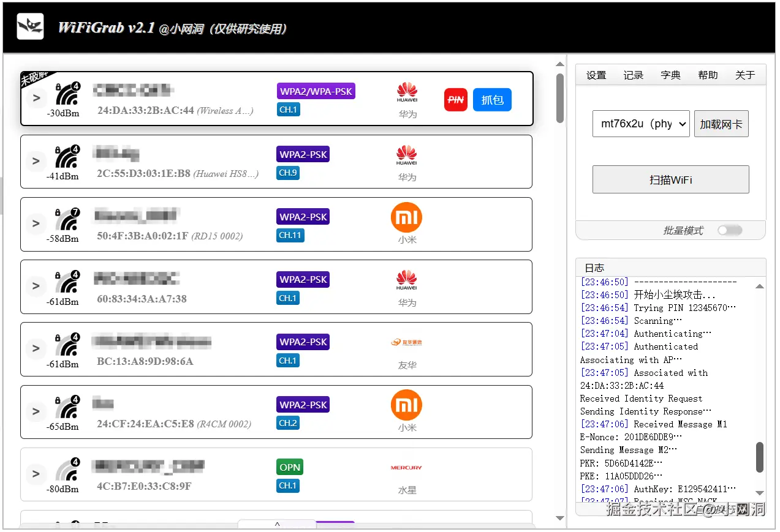Toggle the 批量模式 batch mode switch
The width and height of the screenshot is (780, 532).
pos(729,230)
